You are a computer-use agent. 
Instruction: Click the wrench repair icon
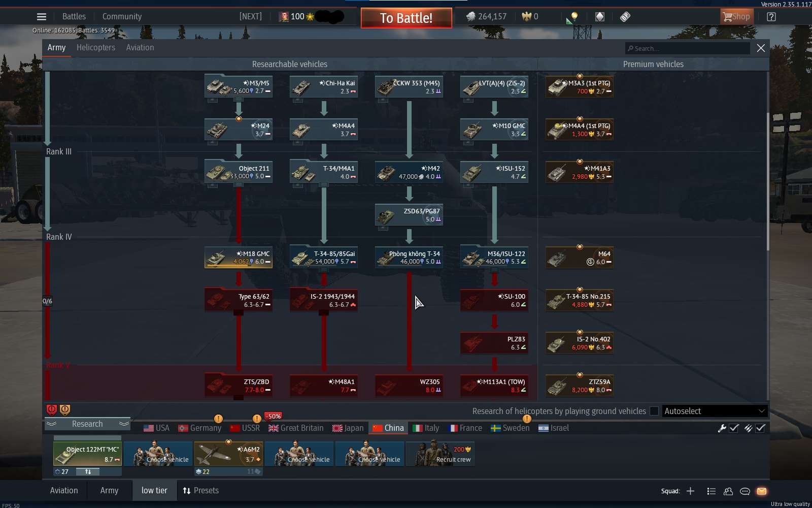pyautogui.click(x=722, y=428)
